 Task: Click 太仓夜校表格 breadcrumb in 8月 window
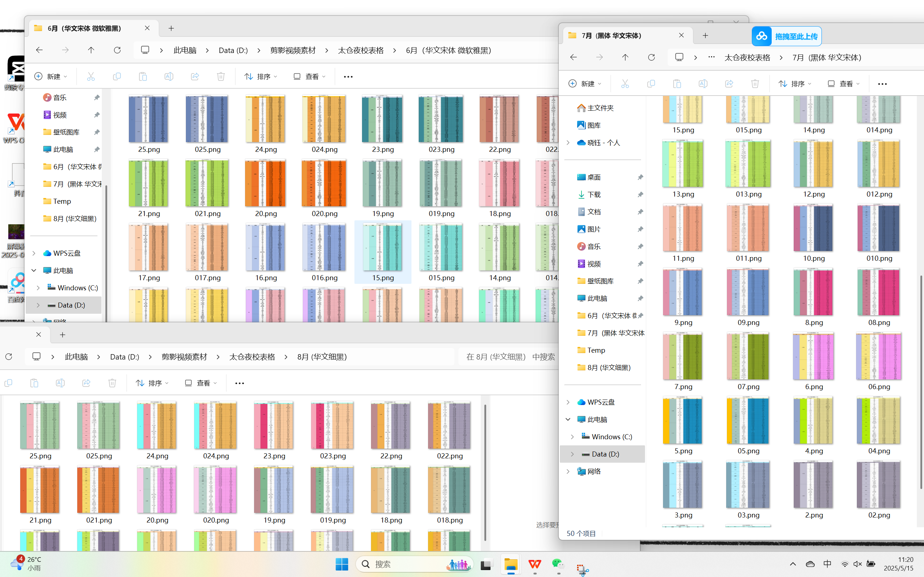click(252, 357)
